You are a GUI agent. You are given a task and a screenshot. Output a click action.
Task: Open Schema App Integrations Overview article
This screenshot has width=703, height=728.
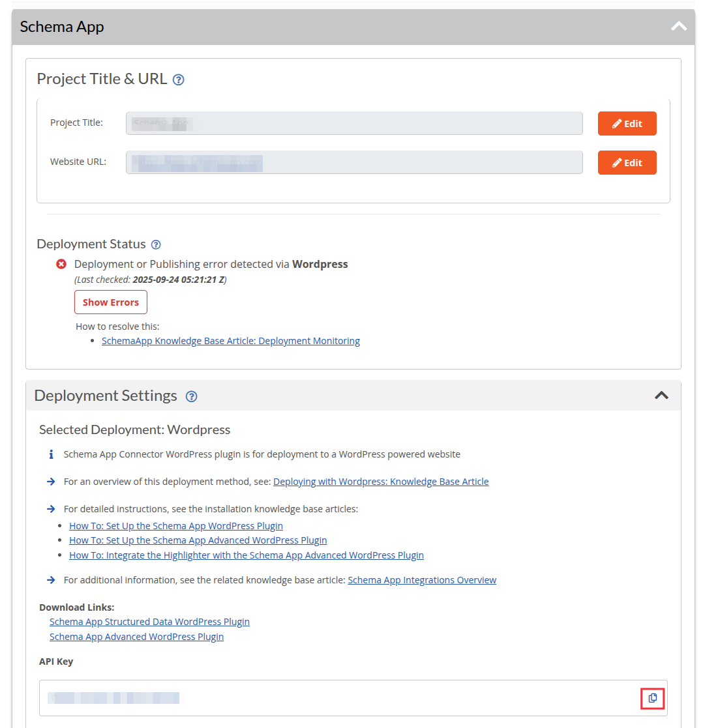point(422,580)
